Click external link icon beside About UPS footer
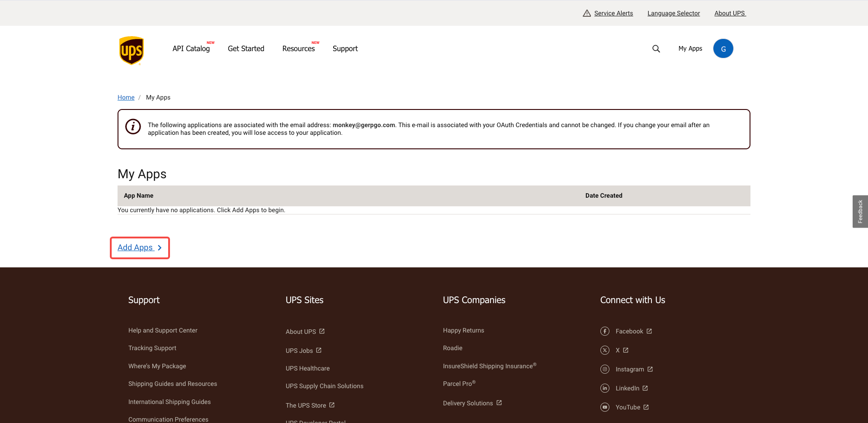This screenshot has width=868, height=423. tap(322, 331)
